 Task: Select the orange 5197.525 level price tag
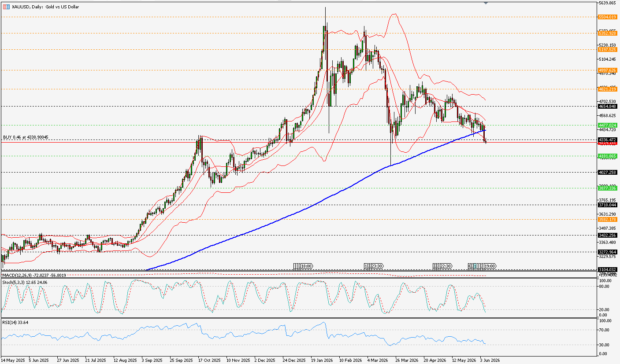(609, 50)
